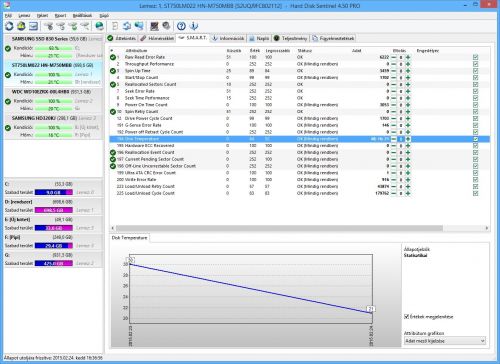Click the blue info anchor toolbar icon

(194, 26)
